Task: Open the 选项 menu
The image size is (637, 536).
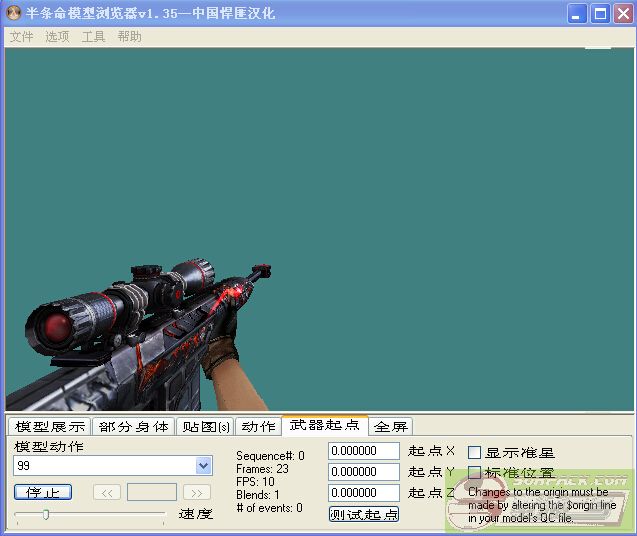Action: pyautogui.click(x=57, y=36)
